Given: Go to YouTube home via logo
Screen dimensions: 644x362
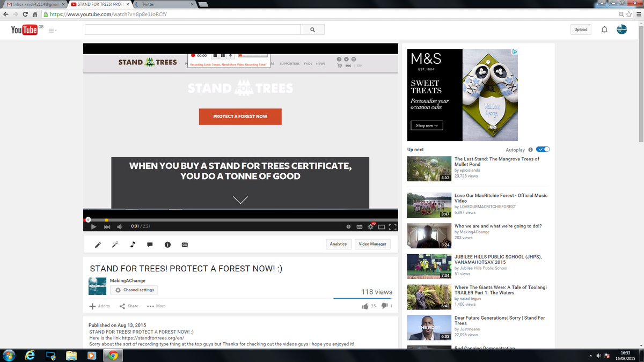Looking at the screenshot, I should pyautogui.click(x=24, y=30).
